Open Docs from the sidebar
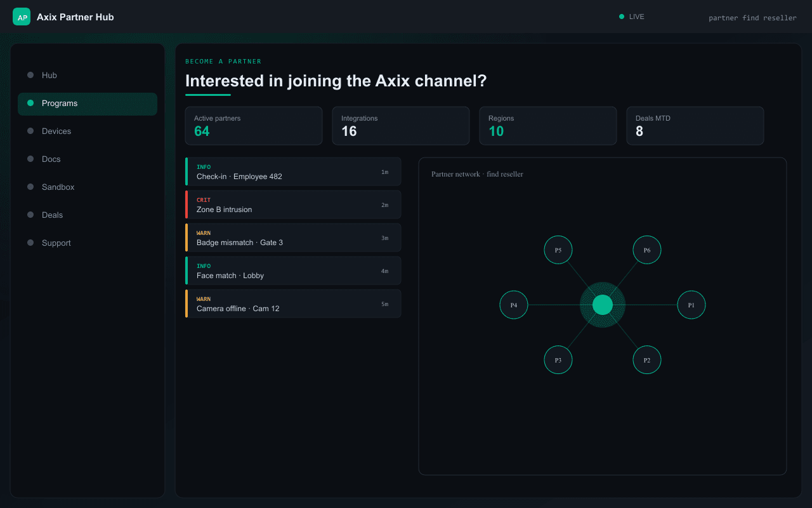The image size is (812, 508). tap(88, 159)
